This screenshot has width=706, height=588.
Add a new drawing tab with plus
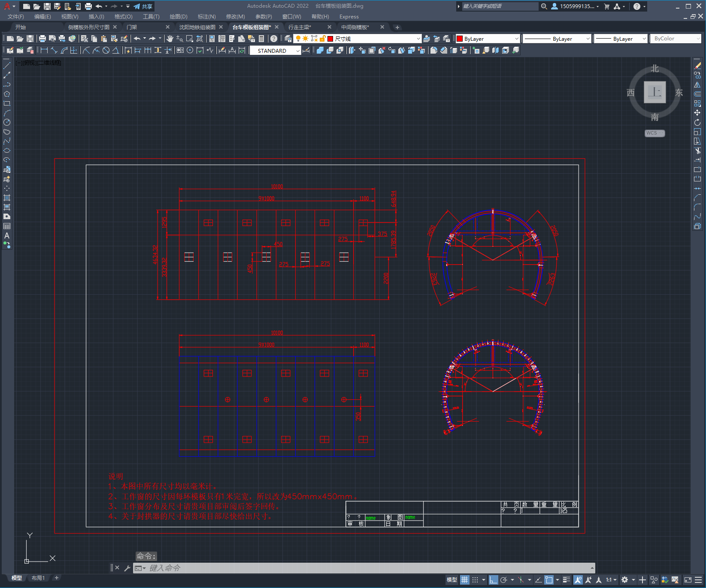397,27
